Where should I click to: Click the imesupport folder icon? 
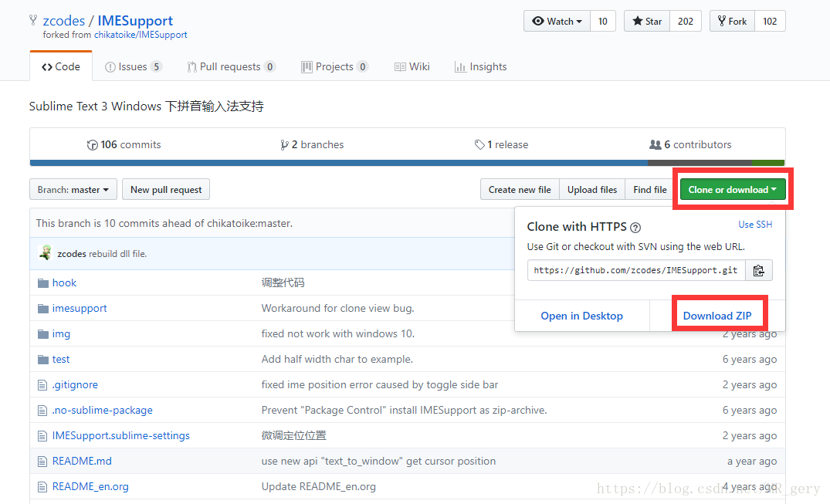click(43, 309)
